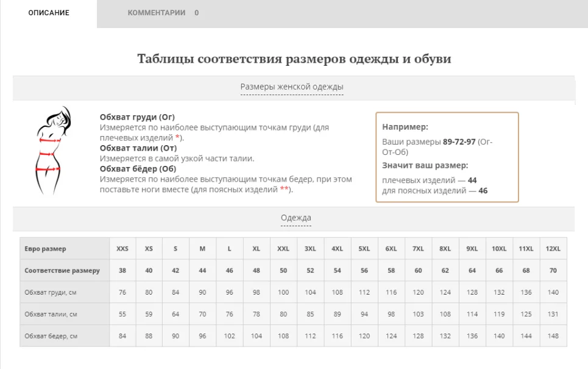The width and height of the screenshot is (588, 369).
Task: Click the 7XL size column header
Action: coord(419,248)
